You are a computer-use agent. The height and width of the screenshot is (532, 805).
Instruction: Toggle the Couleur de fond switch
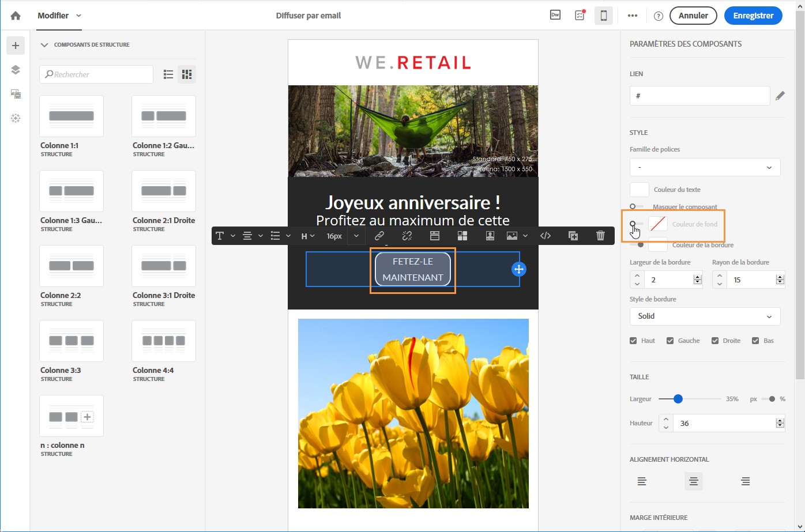tap(637, 224)
